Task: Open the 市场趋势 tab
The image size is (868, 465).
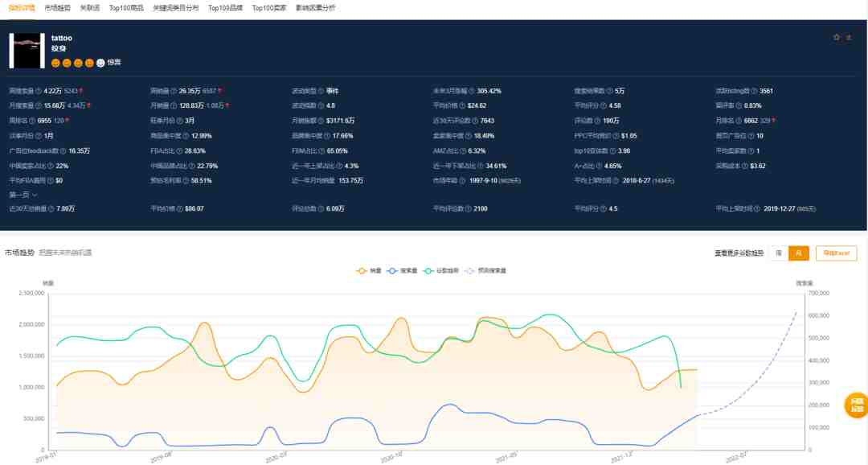Action: pos(57,7)
